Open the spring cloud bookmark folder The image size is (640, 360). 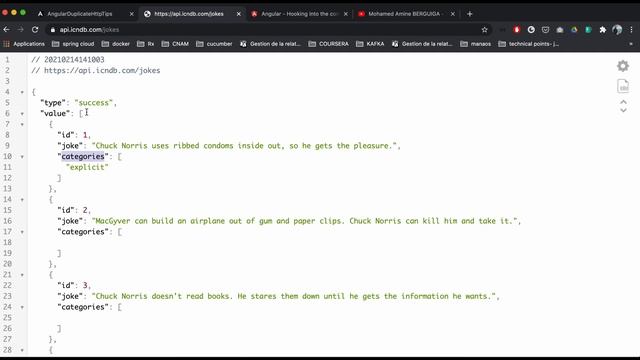[73, 44]
